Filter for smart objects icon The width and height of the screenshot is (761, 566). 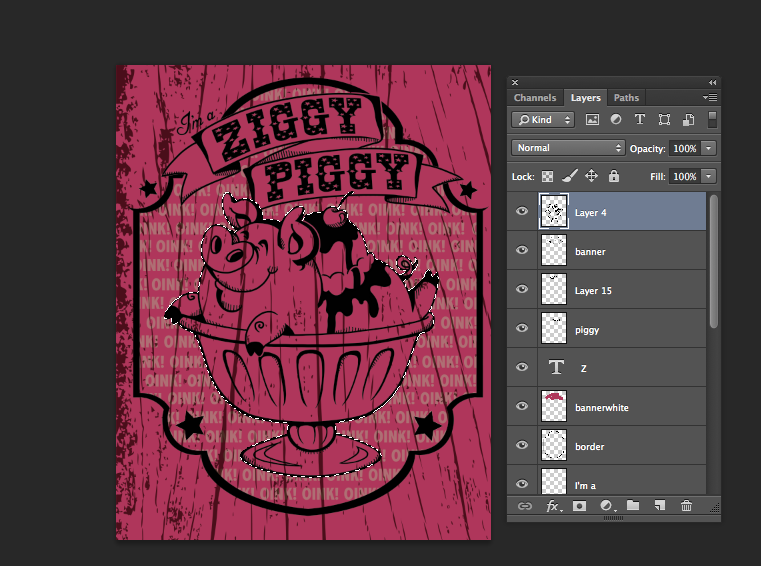click(688, 119)
